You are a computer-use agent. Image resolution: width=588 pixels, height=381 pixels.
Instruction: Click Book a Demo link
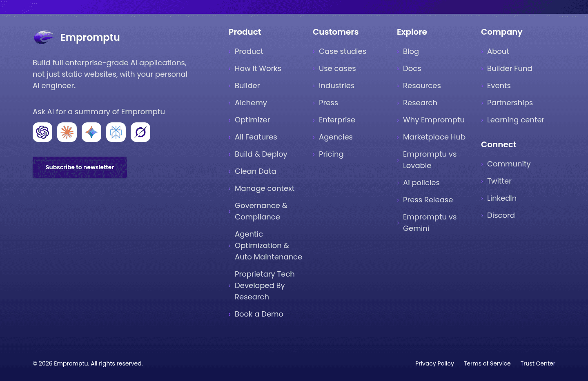[x=259, y=314]
